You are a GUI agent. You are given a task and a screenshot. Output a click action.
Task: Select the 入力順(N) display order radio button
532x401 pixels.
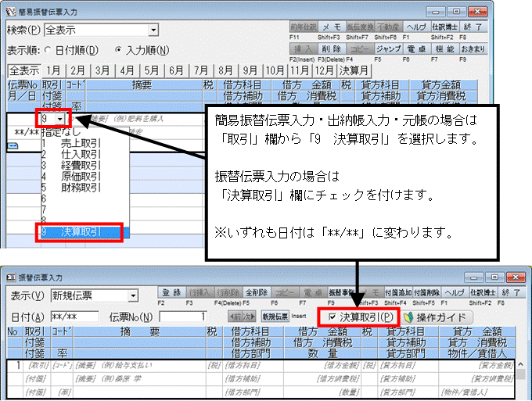[142, 51]
